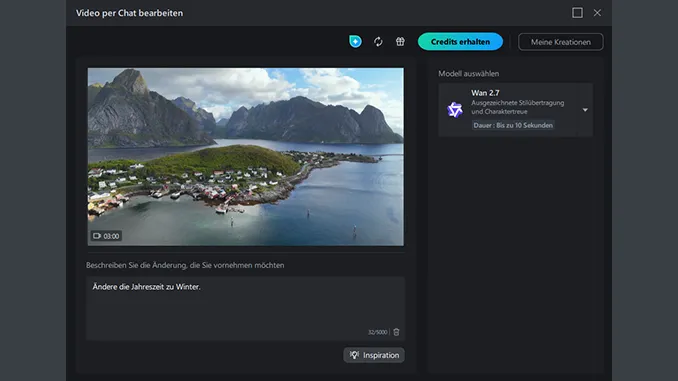Image resolution: width=678 pixels, height=381 pixels.
Task: Delete prompt text with trash icon
Action: [x=396, y=332]
